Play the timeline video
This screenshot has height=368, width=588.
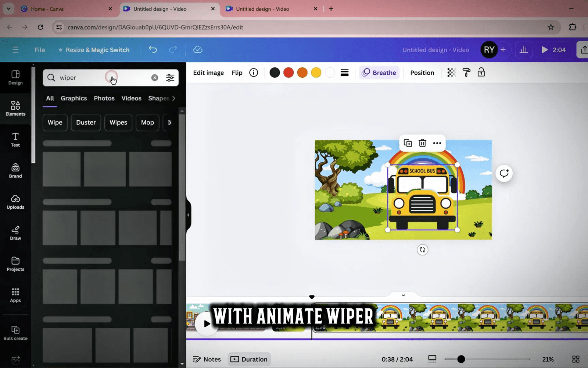pos(207,323)
